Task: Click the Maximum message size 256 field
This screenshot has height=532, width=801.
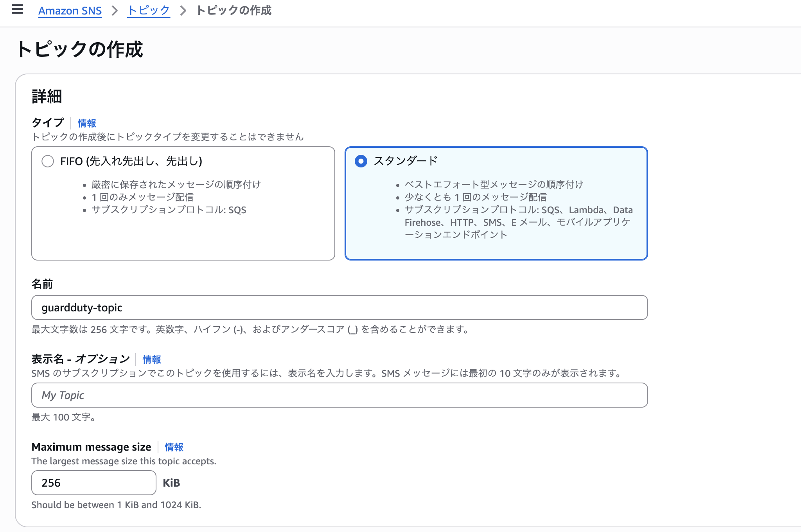Action: point(94,483)
